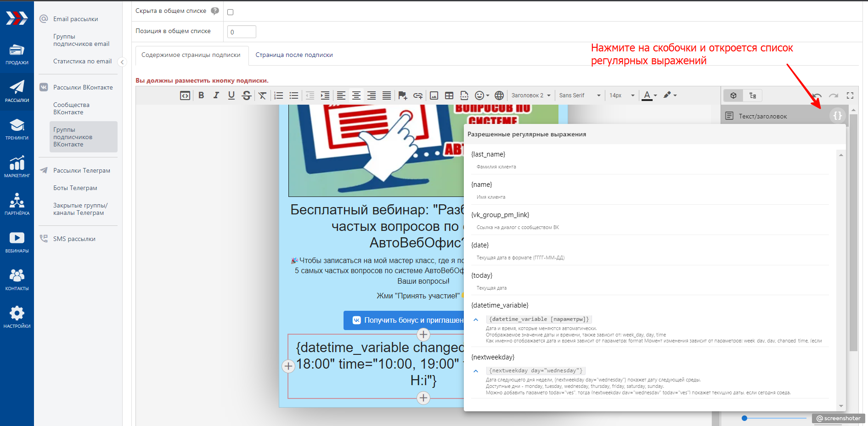Go to Продажи section in sidebar
Screen dimensions: 868x426
17,54
